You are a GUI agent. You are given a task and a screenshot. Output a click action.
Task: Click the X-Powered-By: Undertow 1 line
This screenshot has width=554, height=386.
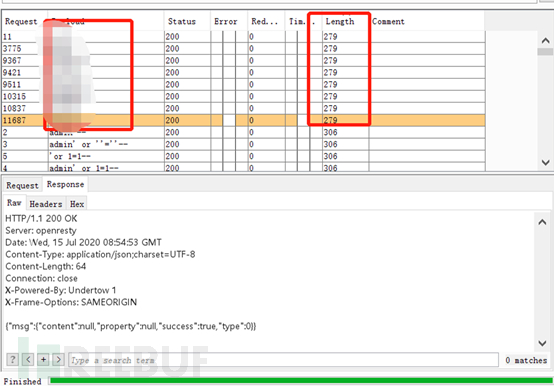coord(60,290)
